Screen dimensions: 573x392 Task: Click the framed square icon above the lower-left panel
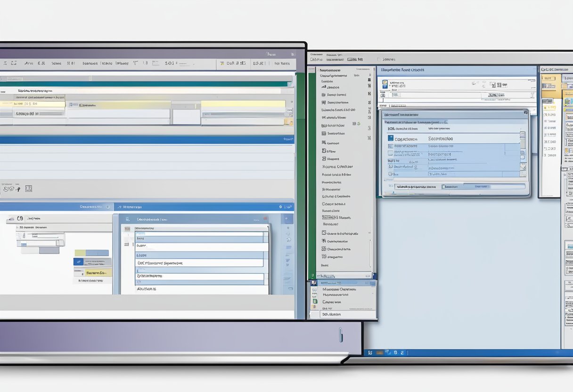point(28,188)
